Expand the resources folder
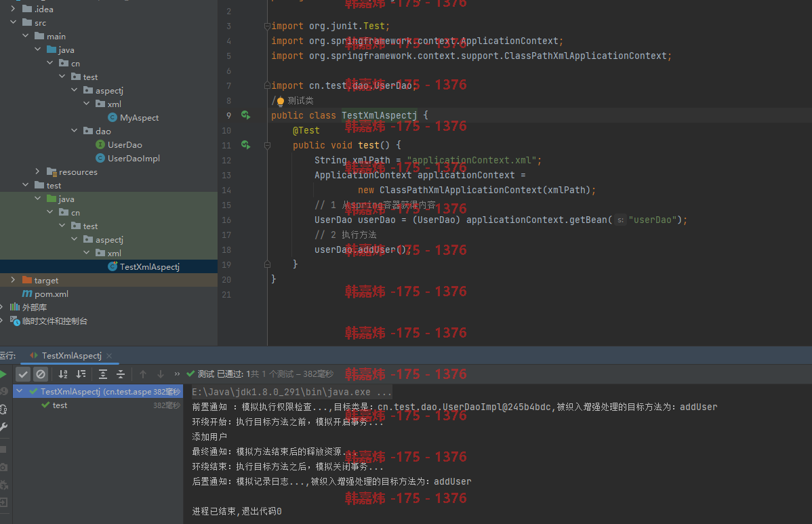 pyautogui.click(x=37, y=172)
